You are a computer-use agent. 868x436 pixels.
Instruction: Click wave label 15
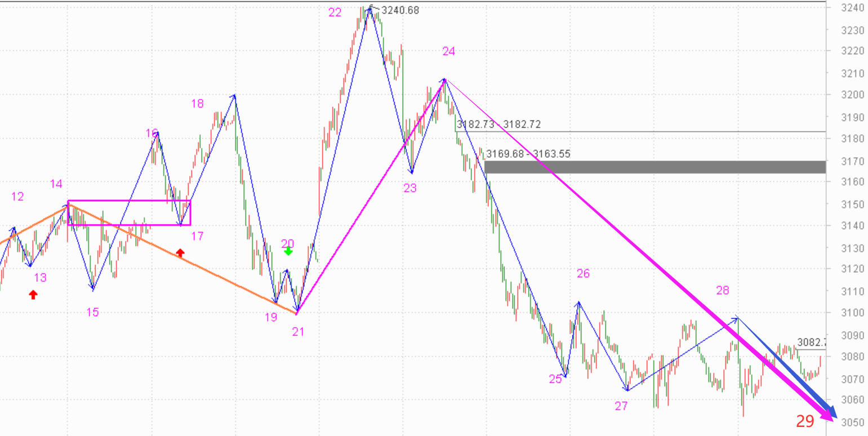pyautogui.click(x=92, y=312)
